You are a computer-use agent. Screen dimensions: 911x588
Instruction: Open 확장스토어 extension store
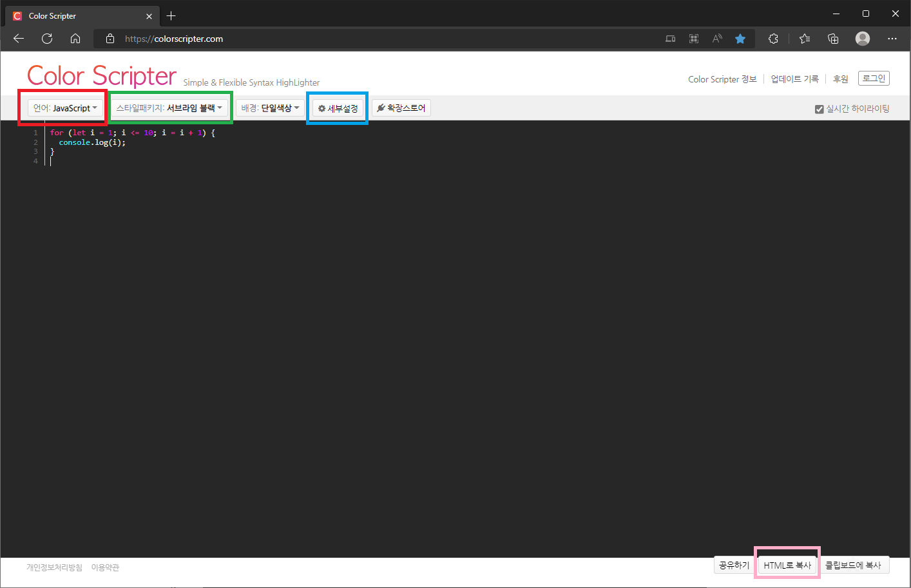tap(401, 108)
